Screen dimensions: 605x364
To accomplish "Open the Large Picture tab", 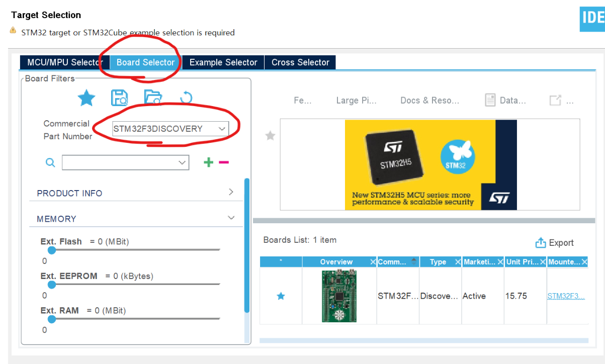I will coord(356,101).
